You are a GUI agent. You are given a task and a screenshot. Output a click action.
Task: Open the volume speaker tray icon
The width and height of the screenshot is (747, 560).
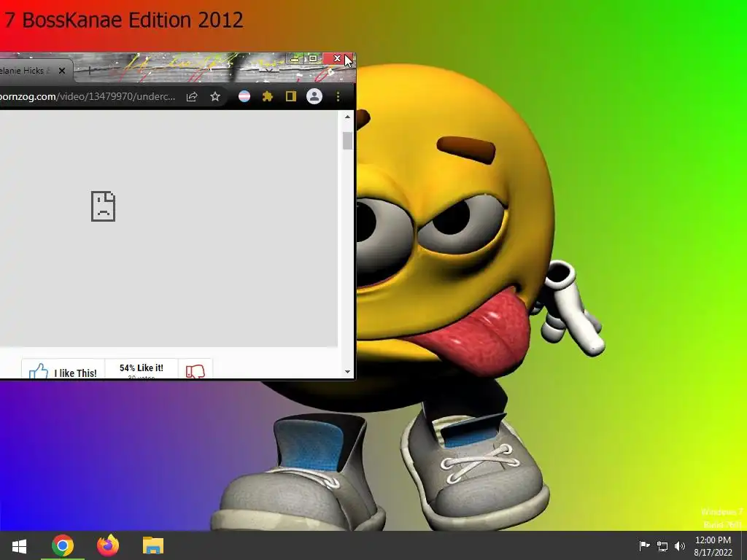680,545
